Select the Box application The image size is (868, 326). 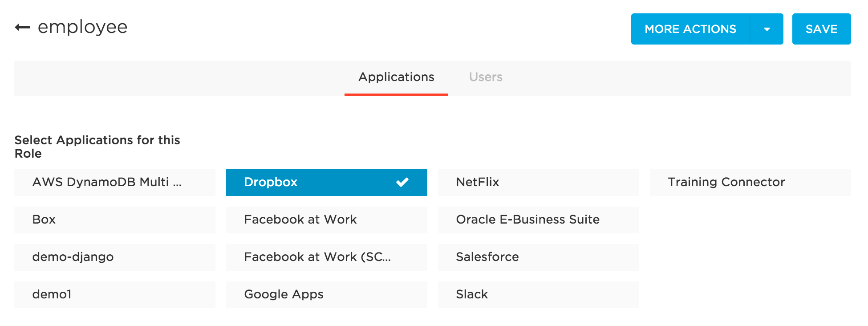[x=115, y=220]
